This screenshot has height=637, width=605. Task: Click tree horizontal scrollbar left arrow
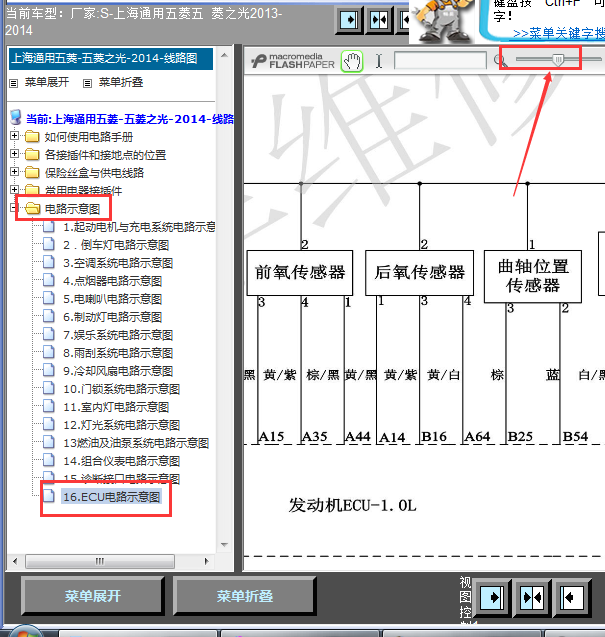15,561
